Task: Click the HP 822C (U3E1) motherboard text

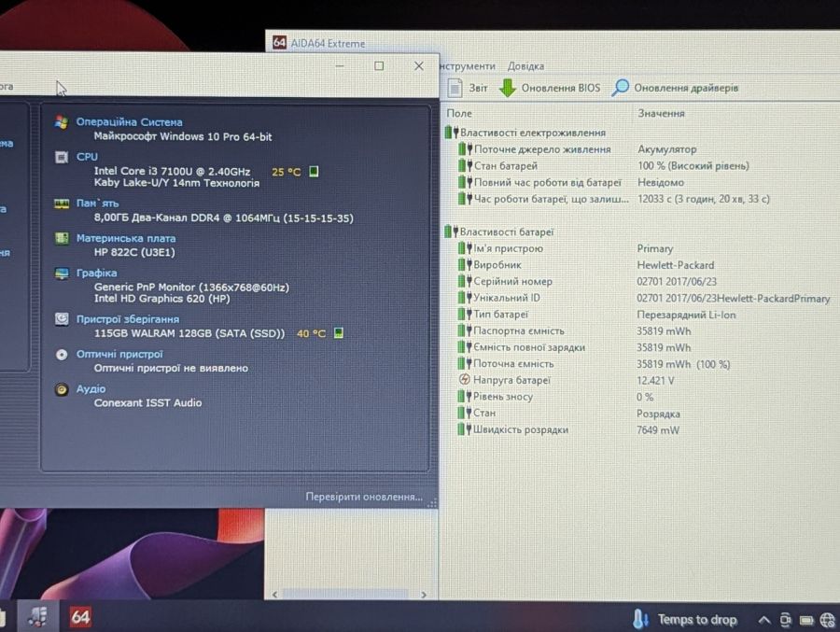Action: [134, 252]
